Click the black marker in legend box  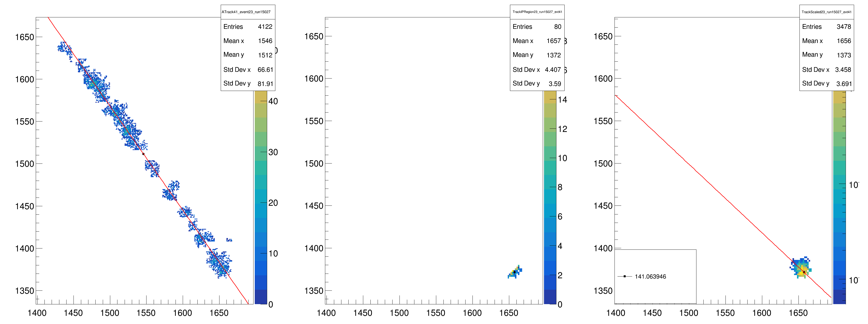click(624, 277)
